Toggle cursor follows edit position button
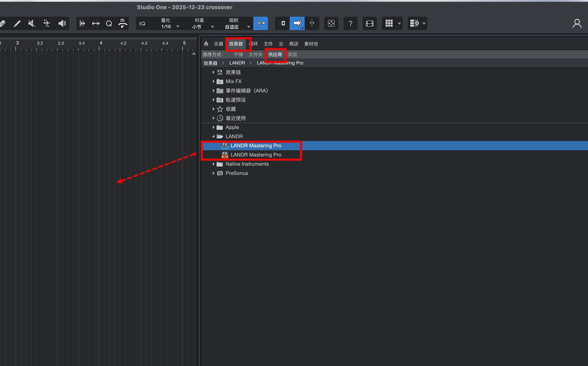 coord(312,24)
